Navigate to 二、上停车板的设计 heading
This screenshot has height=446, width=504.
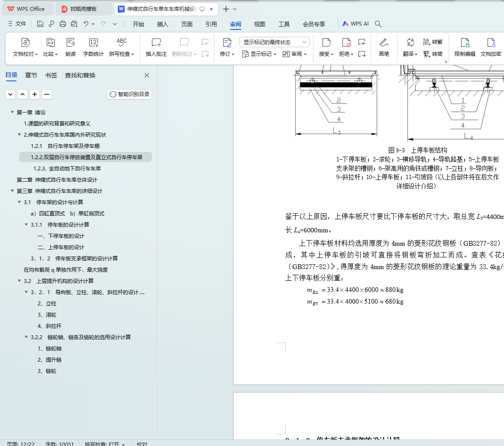(x=61, y=247)
